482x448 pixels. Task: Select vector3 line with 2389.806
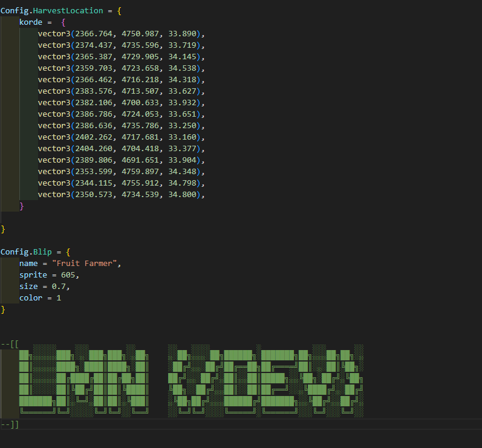click(121, 160)
